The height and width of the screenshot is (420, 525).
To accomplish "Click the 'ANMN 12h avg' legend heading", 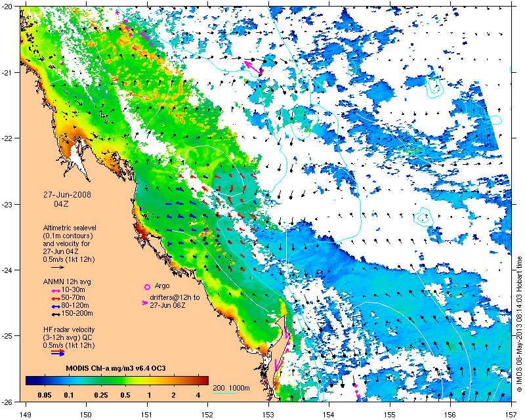I will coord(67,282).
